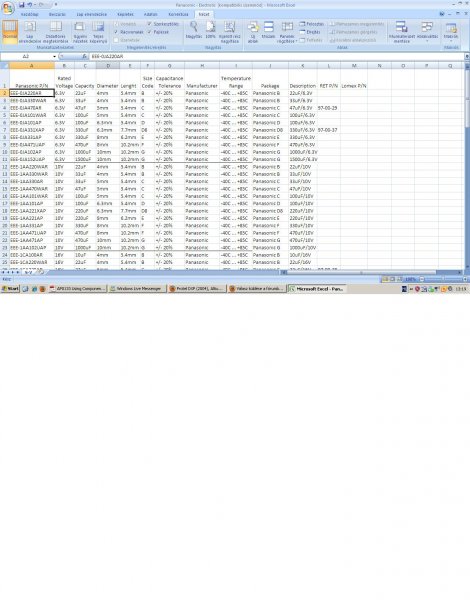The height and width of the screenshot is (600, 470).
Task: Open the Képletek ribbon tab
Action: point(125,14)
